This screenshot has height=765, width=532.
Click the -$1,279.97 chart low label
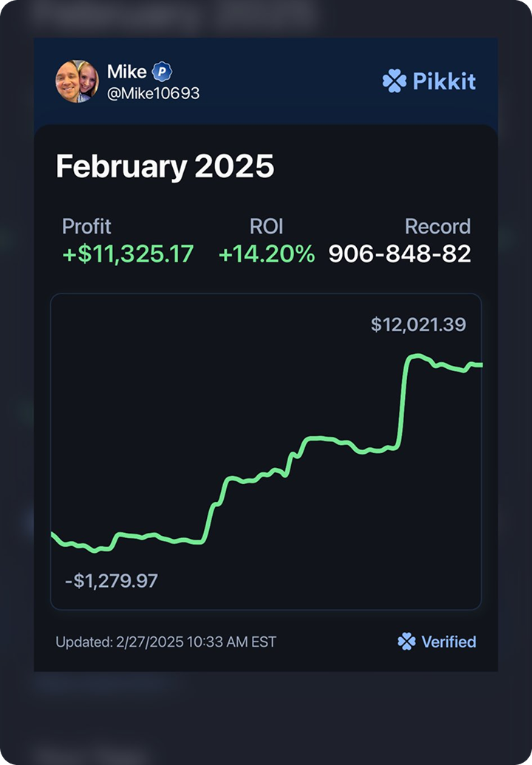(112, 580)
